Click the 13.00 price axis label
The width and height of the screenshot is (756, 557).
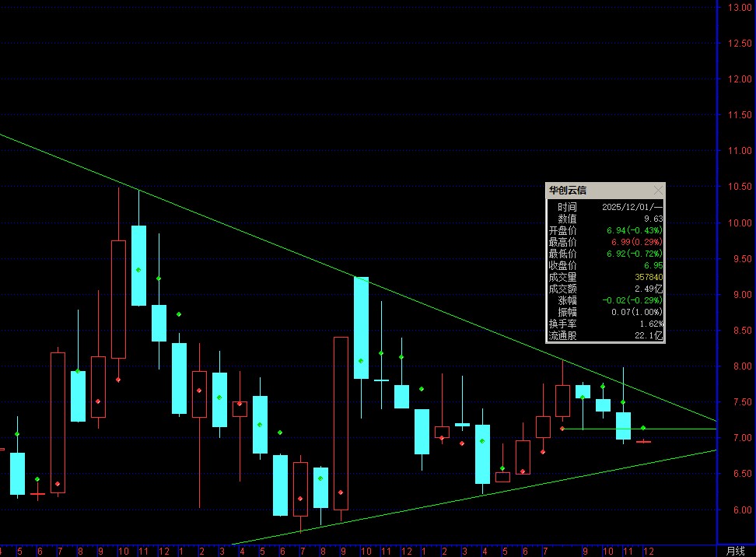pos(740,7)
